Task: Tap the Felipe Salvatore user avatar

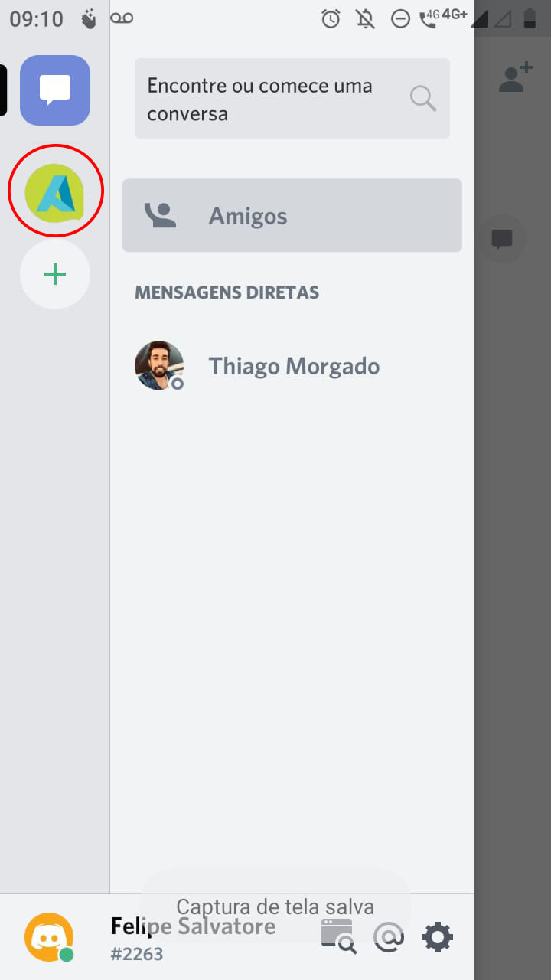Action: point(50,936)
